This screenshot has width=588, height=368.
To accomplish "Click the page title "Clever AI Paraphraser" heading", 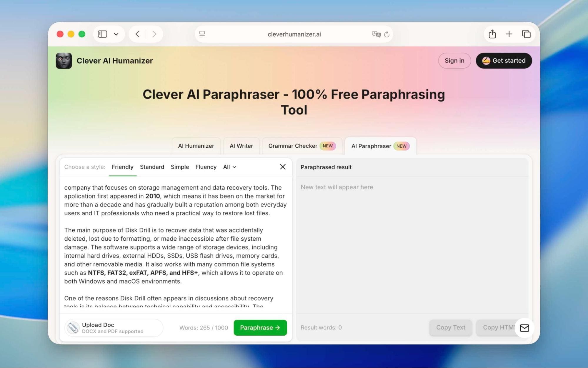I will pos(294,102).
